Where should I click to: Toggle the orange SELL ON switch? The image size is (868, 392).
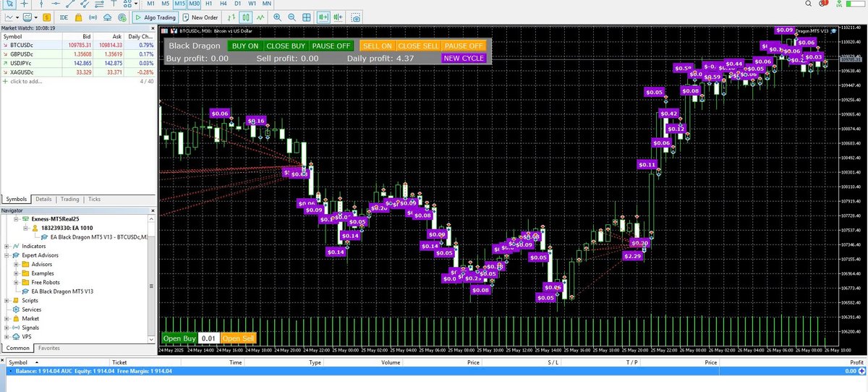(378, 46)
